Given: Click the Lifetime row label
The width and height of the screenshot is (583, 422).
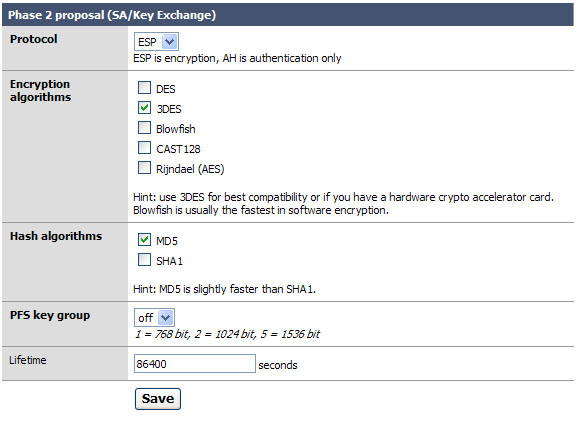Looking at the screenshot, I should 28,360.
